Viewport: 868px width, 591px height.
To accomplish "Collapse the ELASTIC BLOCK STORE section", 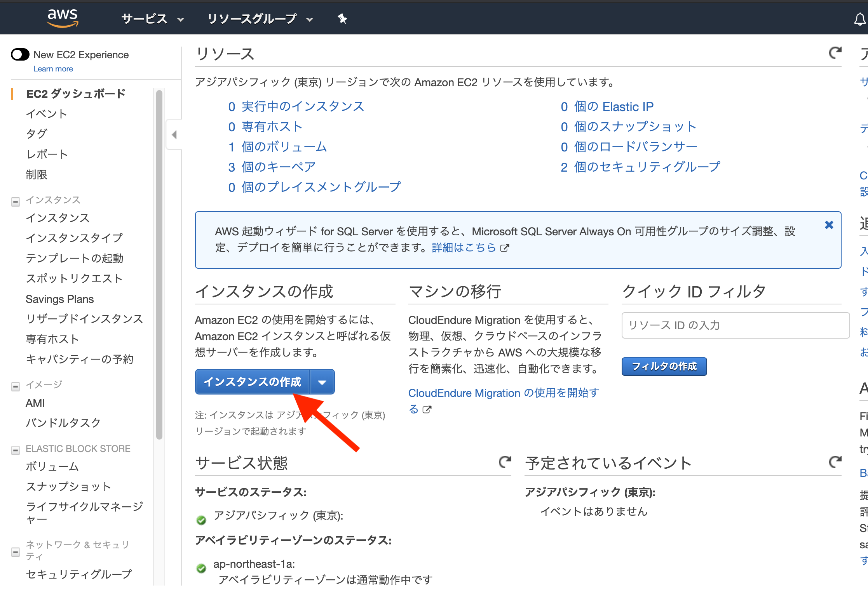I will (16, 450).
